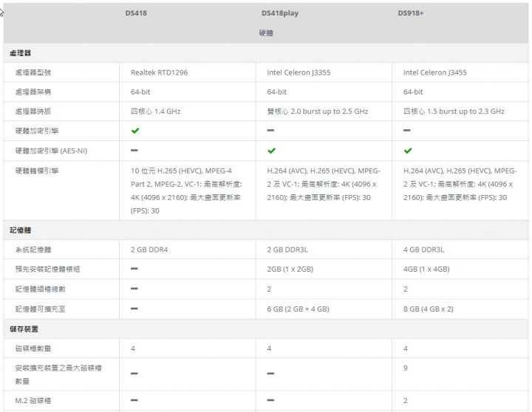
Task: Click the 預先安裝記憶體模組 row label
Action: pyautogui.click(x=47, y=269)
